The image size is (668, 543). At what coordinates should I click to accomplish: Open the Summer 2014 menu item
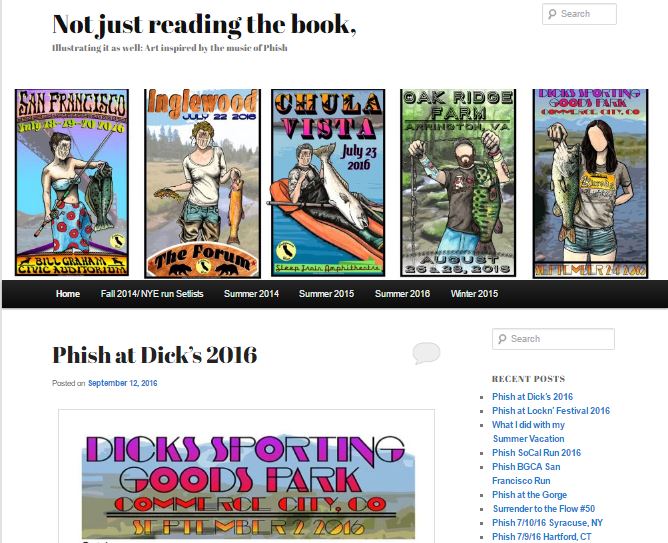(251, 294)
